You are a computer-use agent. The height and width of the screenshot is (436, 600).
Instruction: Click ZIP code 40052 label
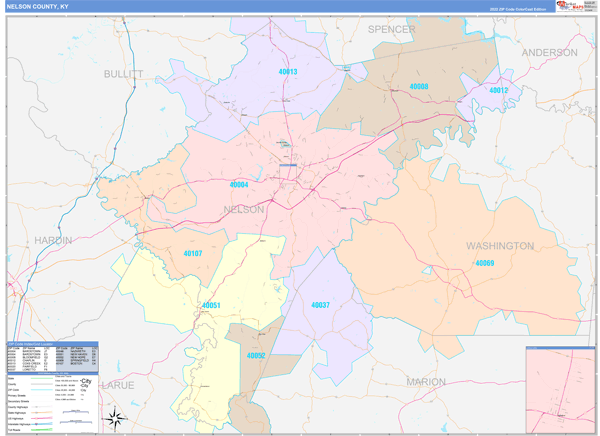coord(256,355)
